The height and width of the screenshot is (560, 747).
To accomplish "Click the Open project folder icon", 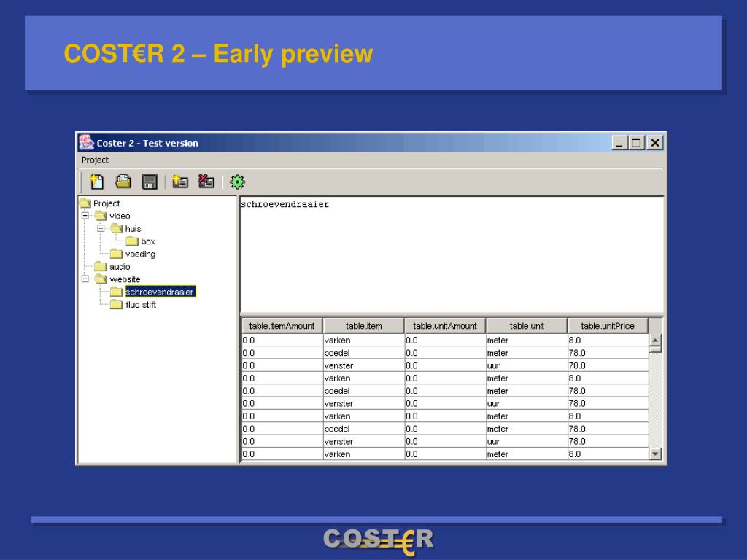I will tap(123, 182).
